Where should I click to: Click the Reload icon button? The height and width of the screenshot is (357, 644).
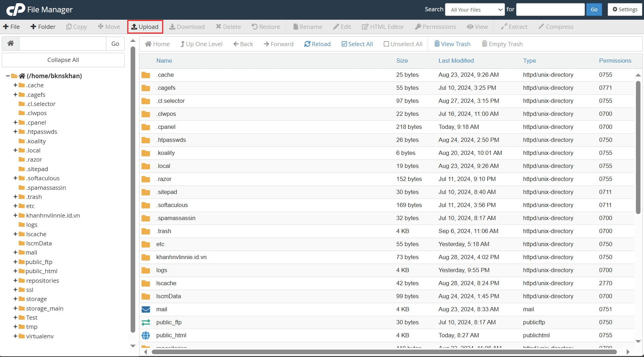[x=317, y=44]
